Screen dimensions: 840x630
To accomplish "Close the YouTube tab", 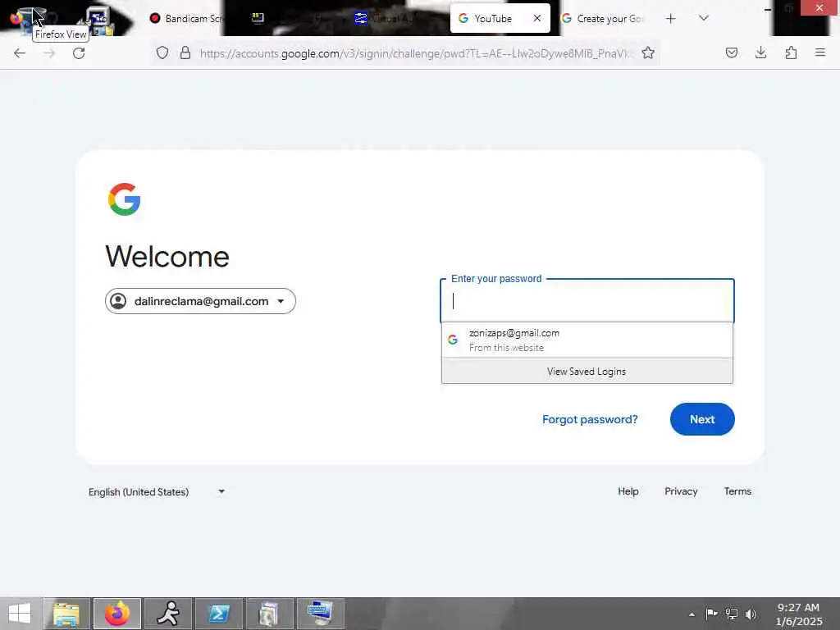I will tap(537, 18).
